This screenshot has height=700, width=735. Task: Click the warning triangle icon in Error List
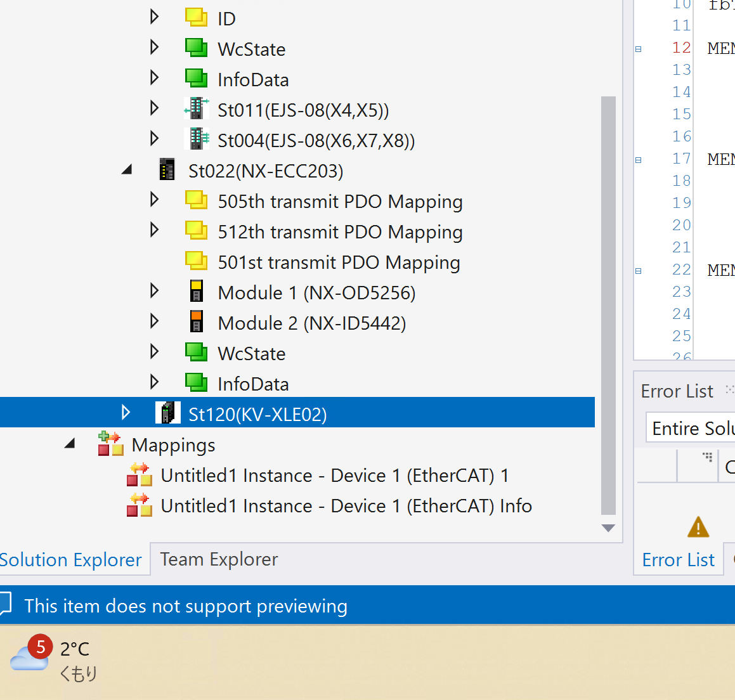click(698, 527)
